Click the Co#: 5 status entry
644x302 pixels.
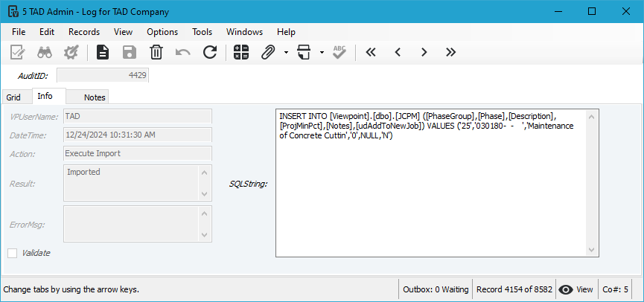pos(615,289)
